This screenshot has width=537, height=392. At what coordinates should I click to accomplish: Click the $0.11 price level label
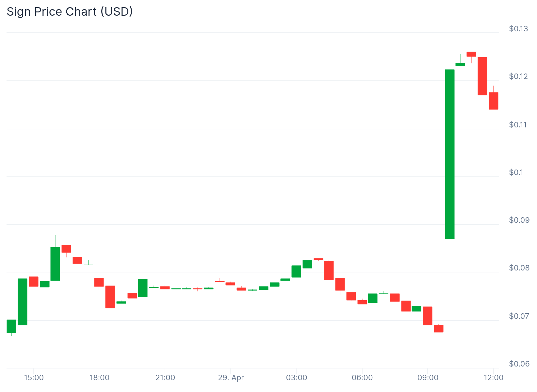pyautogui.click(x=518, y=124)
